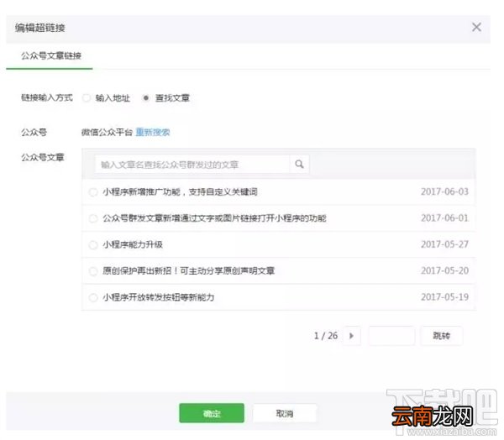504x440 pixels.
Task: Select radio for 原创保护再出新招 article
Action: [x=93, y=271]
